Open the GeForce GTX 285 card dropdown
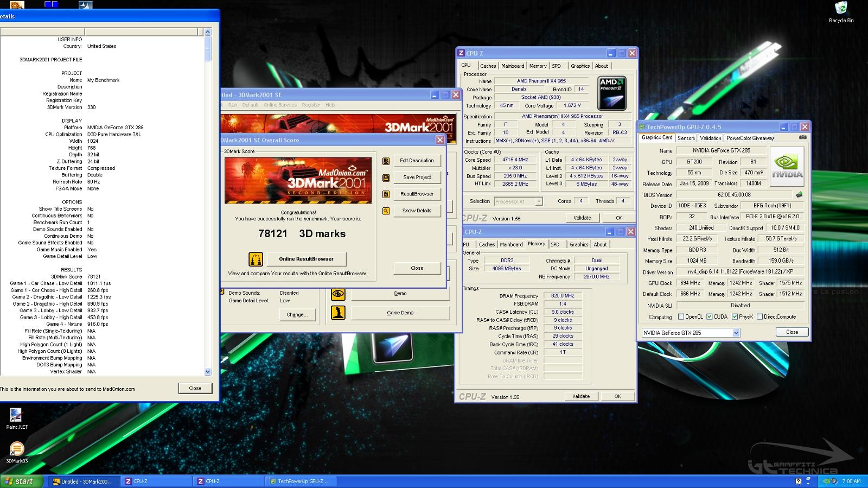This screenshot has width=868, height=488. (736, 333)
